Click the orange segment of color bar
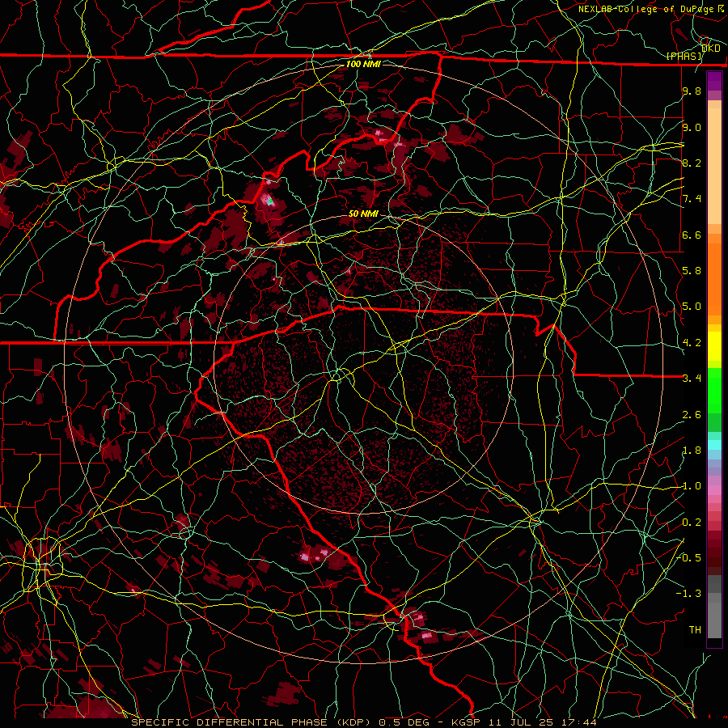Viewport: 728px width, 728px height. 714,274
